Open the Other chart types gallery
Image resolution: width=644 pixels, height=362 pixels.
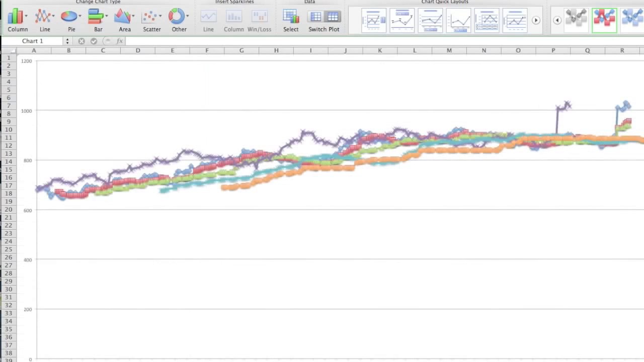(177, 16)
